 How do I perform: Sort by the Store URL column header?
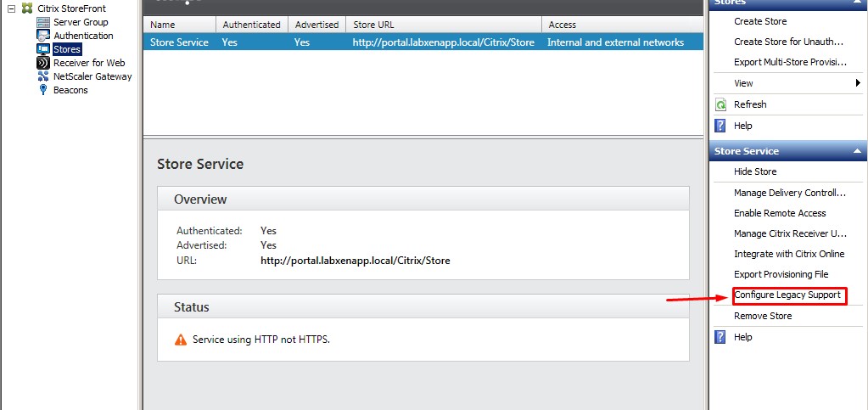[x=444, y=25]
